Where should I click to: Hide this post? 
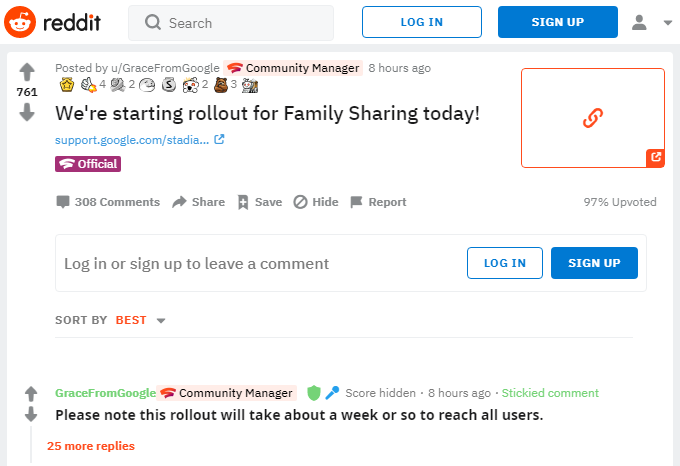[x=316, y=202]
